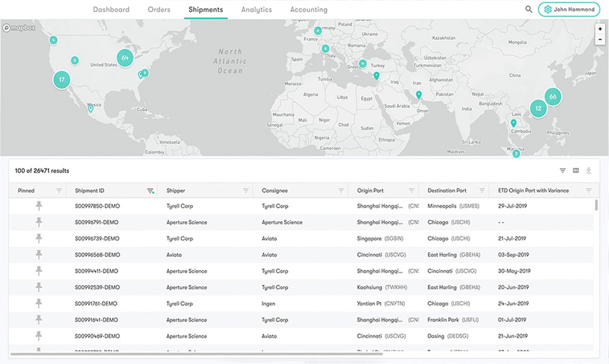This screenshot has height=364, width=609.
Task: Click the search magnifier icon
Action: (528, 9)
